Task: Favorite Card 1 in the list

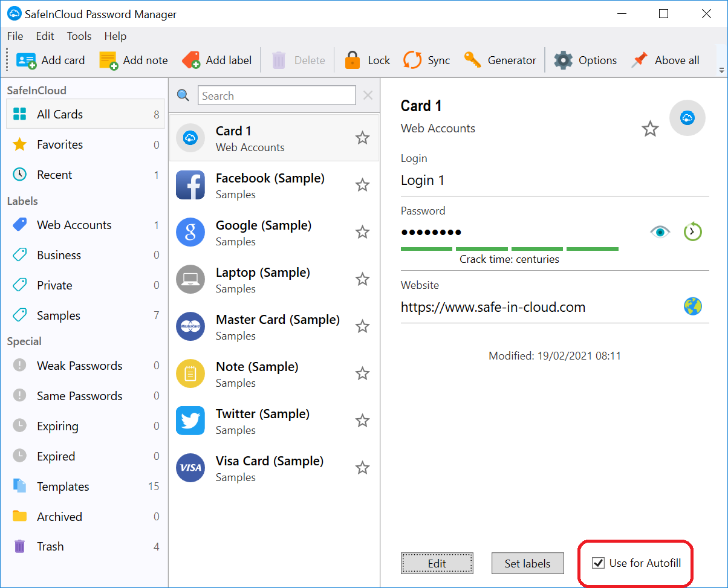Action: coord(362,138)
